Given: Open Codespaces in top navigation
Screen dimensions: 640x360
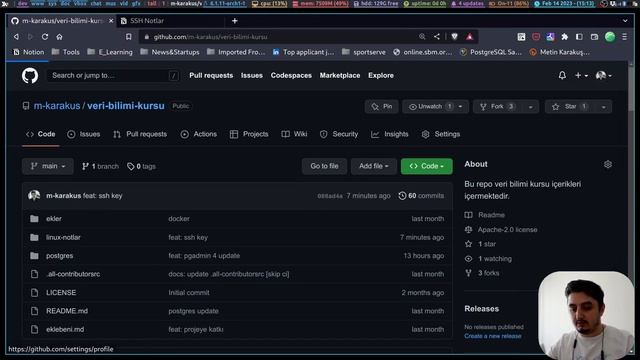Looking at the screenshot, I should 291,76.
